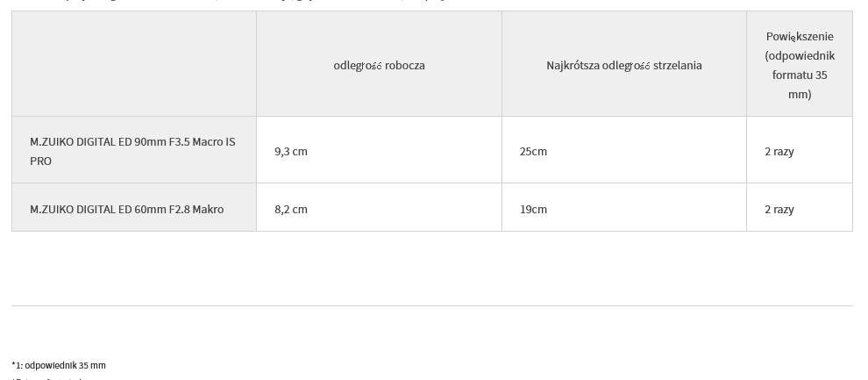
Task: Click the 'odległość robocza' column header
Action: click(379, 66)
